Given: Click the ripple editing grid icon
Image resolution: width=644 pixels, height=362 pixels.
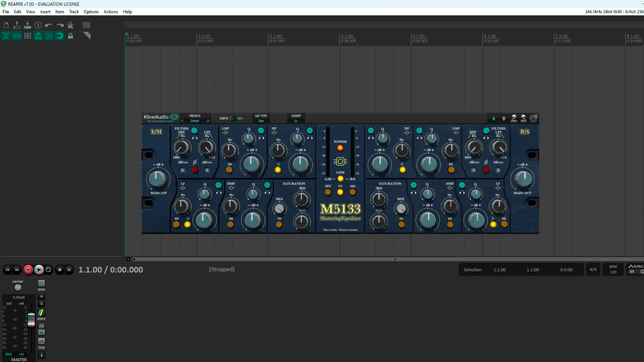Looking at the screenshot, I should pos(28,36).
